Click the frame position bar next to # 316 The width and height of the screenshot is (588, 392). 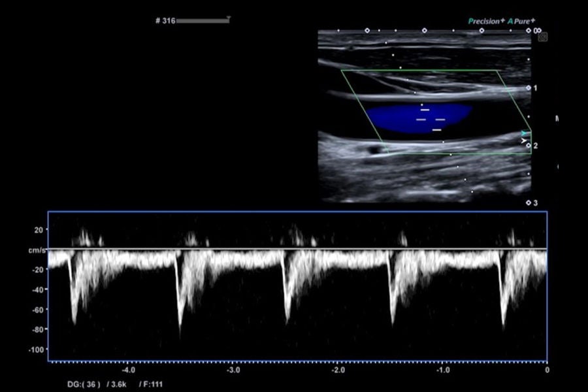pyautogui.click(x=203, y=21)
